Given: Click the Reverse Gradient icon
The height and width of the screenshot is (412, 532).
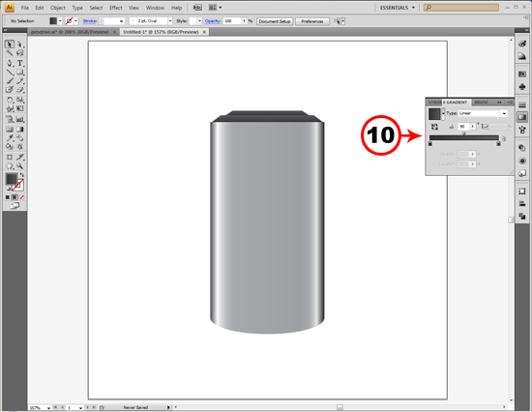Looking at the screenshot, I should [434, 127].
